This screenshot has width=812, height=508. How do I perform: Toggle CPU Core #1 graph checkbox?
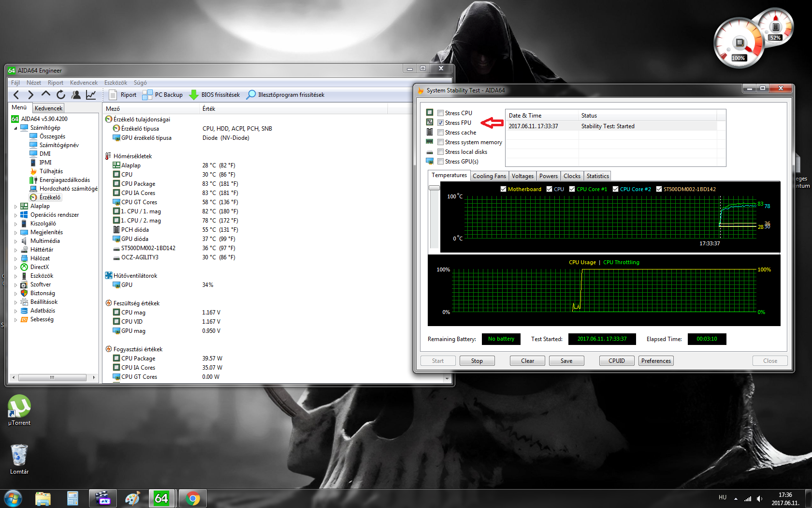point(572,189)
